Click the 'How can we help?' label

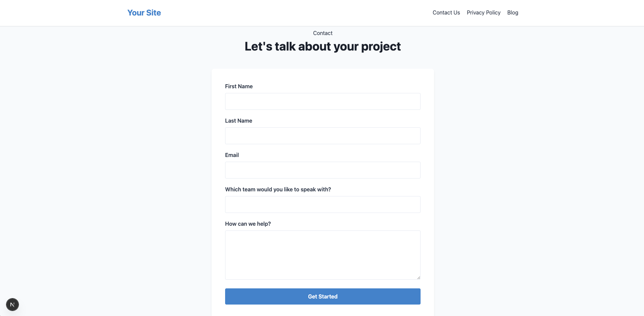tap(248, 223)
